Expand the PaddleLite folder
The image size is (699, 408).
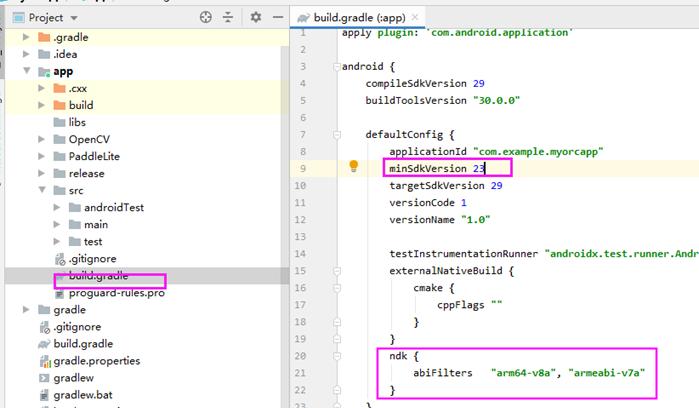pos(41,156)
